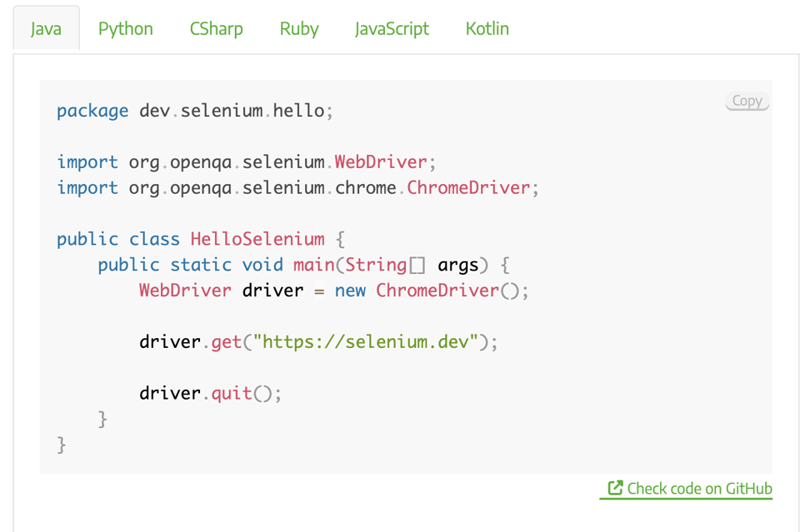Click the final closing brace of the class

pos(62,445)
